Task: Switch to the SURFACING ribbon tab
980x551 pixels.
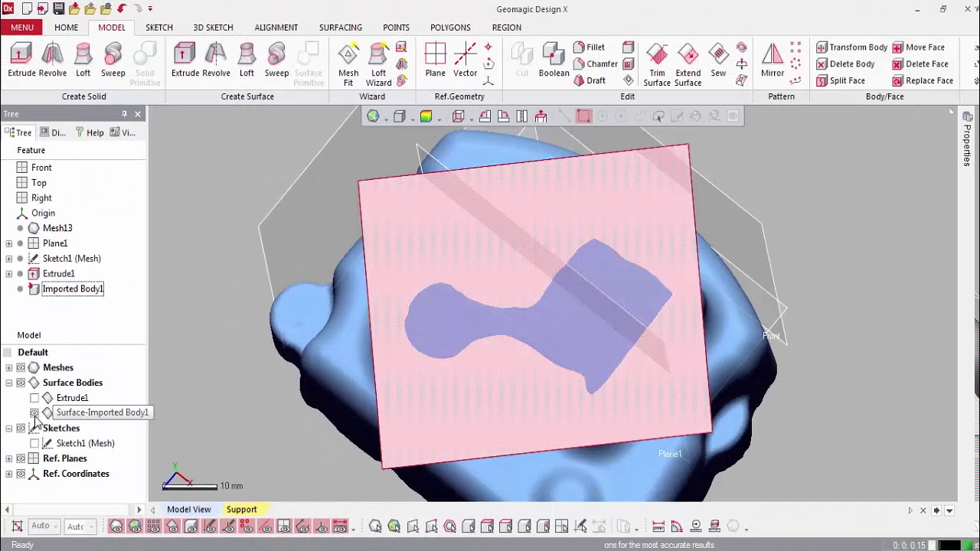Action: [341, 28]
